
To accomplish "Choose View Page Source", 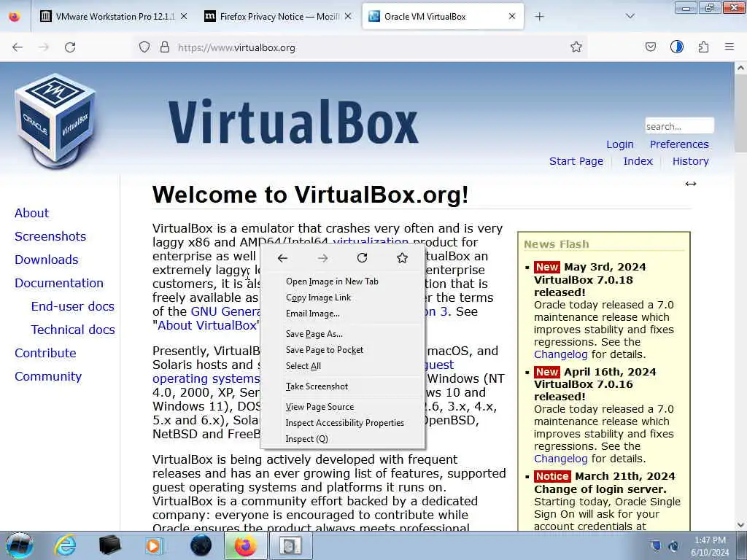I will click(x=320, y=407).
